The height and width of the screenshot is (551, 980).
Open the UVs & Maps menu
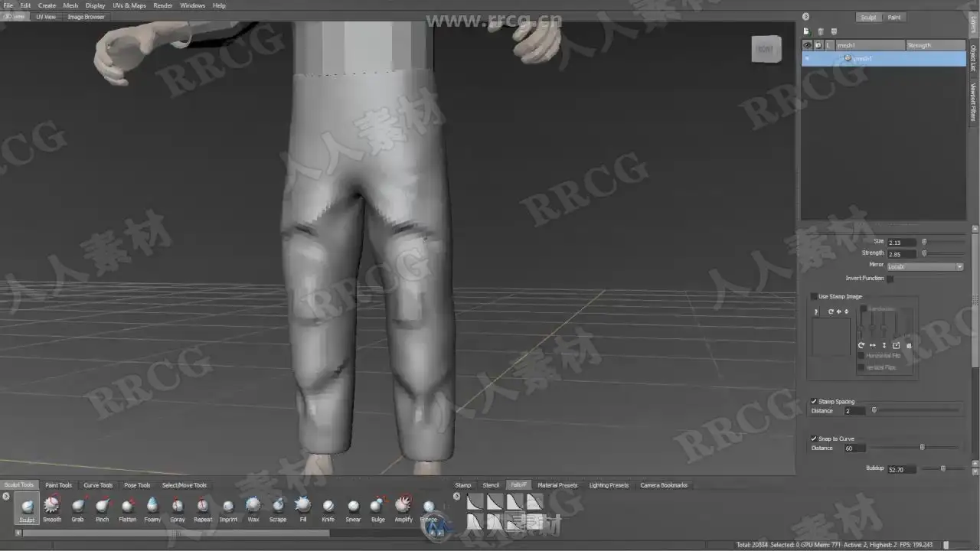click(129, 5)
